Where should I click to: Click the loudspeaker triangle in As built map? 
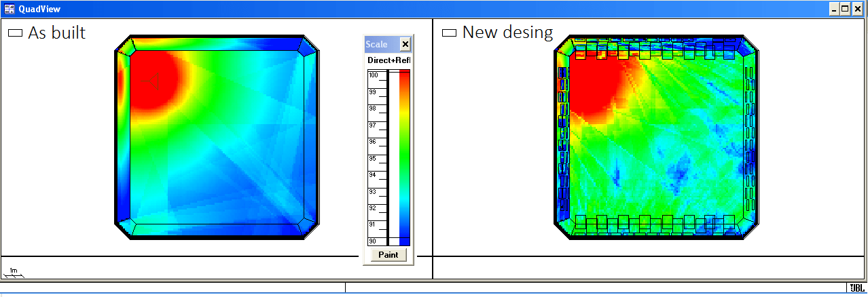tap(154, 81)
